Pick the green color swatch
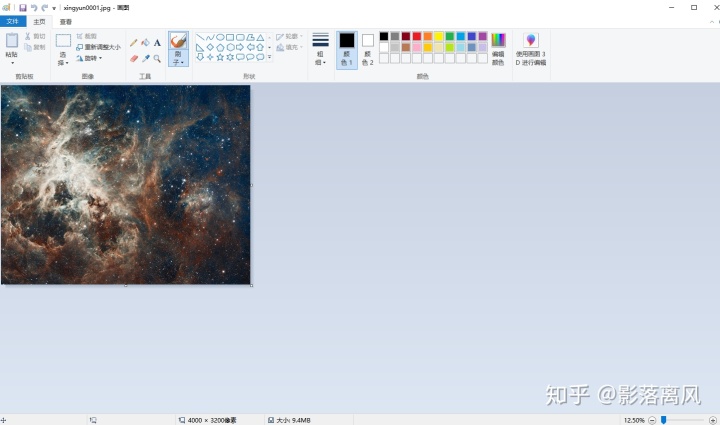The width and height of the screenshot is (720, 425). [x=450, y=36]
